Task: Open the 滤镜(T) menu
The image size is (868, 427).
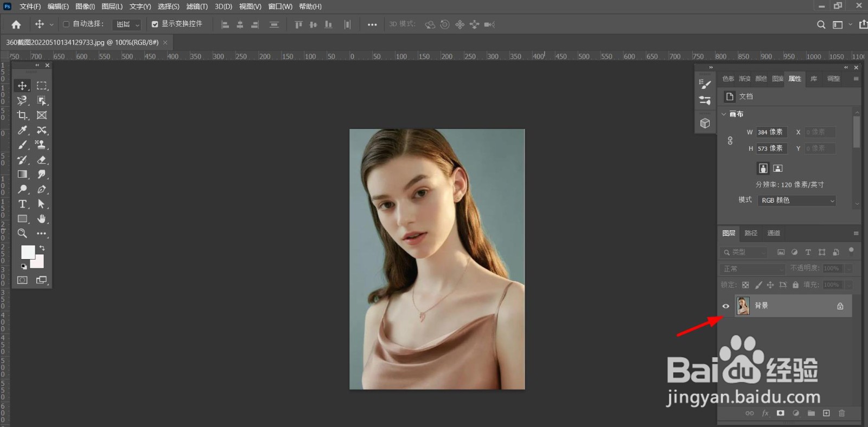Action: click(197, 7)
